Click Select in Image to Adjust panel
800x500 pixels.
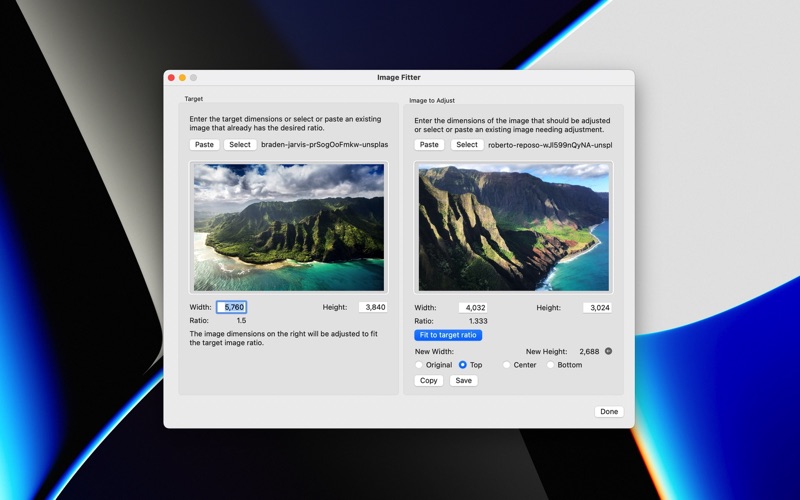click(x=466, y=145)
